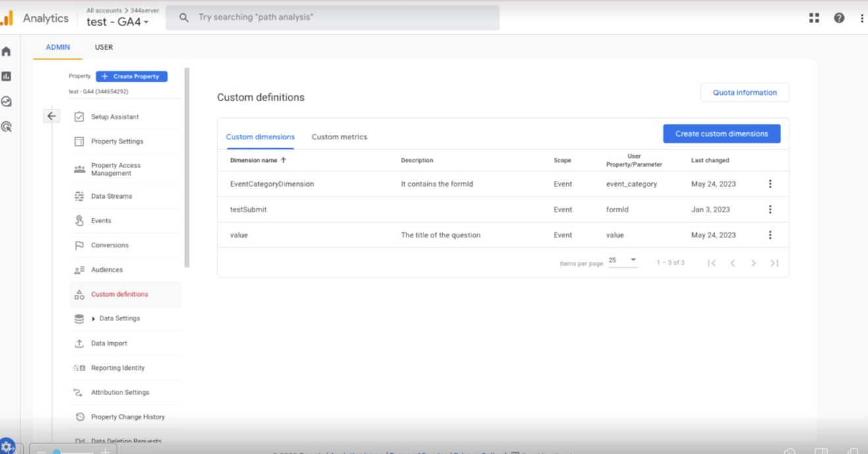Click 'It contains the formId' description
The width and height of the screenshot is (868, 454).
[x=437, y=184]
